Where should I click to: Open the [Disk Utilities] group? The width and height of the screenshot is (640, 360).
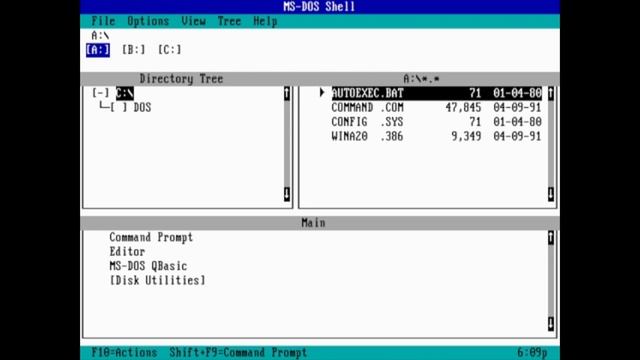[x=157, y=280]
